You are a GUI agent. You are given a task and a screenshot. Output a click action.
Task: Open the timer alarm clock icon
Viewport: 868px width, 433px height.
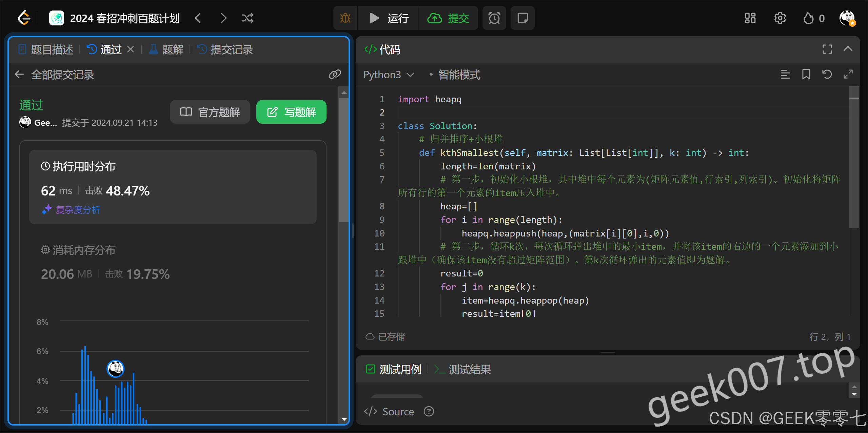point(494,18)
